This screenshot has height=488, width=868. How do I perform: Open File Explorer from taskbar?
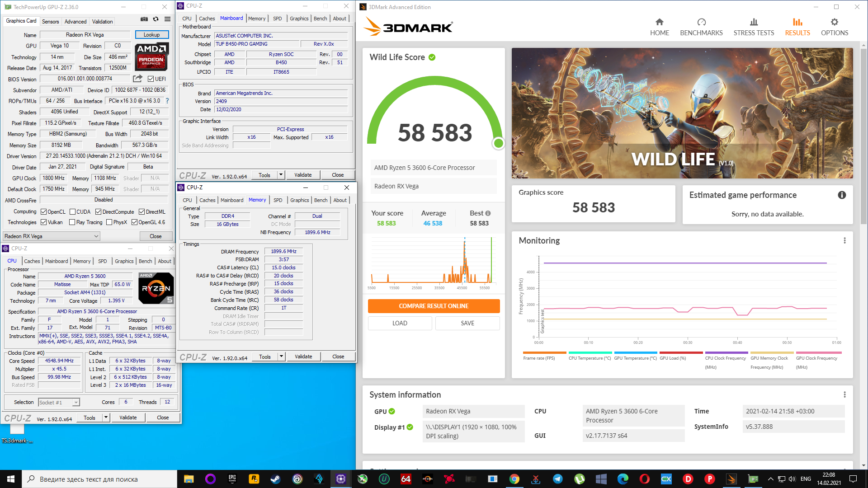click(x=189, y=479)
